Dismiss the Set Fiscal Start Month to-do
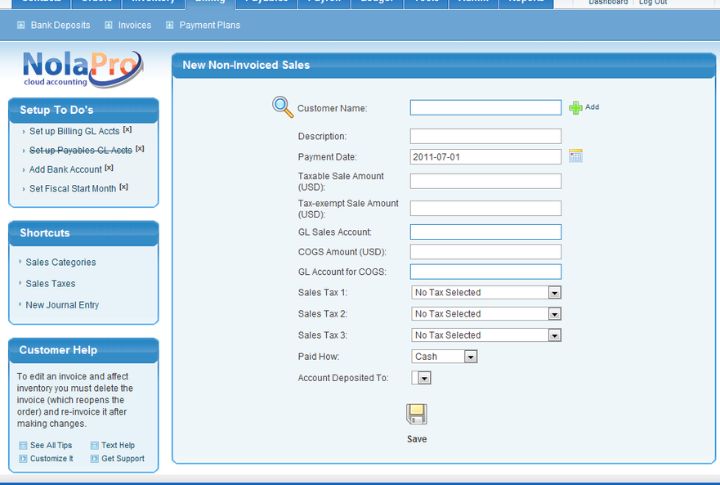The width and height of the screenshot is (720, 485). coord(123,187)
